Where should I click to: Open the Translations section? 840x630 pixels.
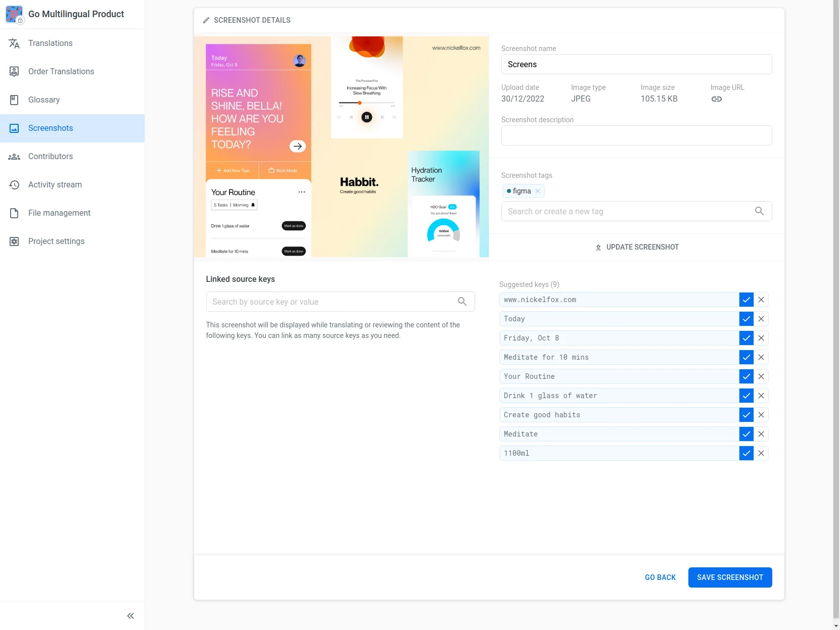pyautogui.click(x=51, y=43)
